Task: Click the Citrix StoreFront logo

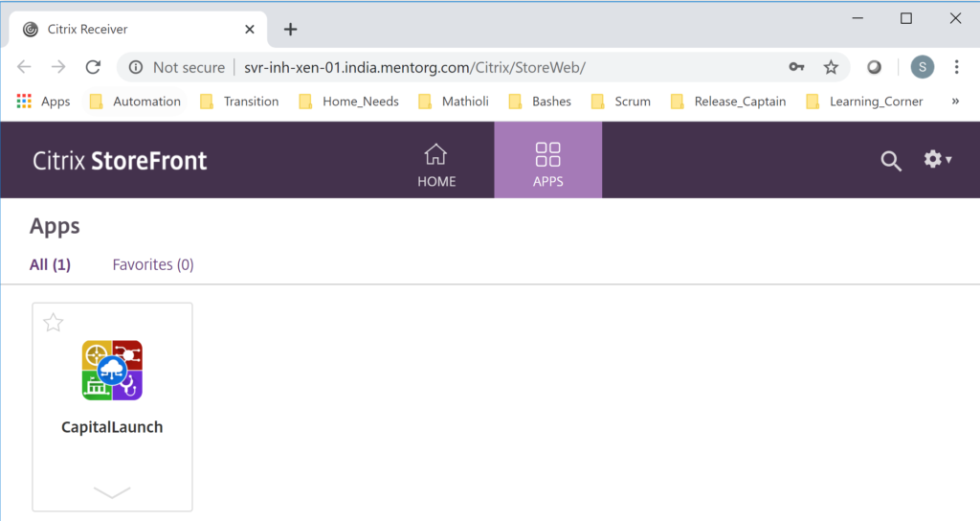Action: (120, 161)
